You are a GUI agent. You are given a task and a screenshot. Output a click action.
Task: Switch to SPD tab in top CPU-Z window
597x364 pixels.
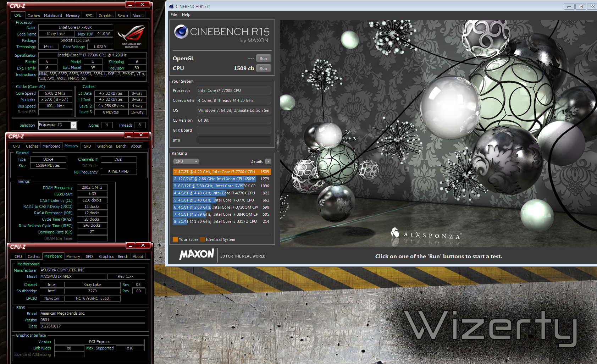[x=89, y=16]
